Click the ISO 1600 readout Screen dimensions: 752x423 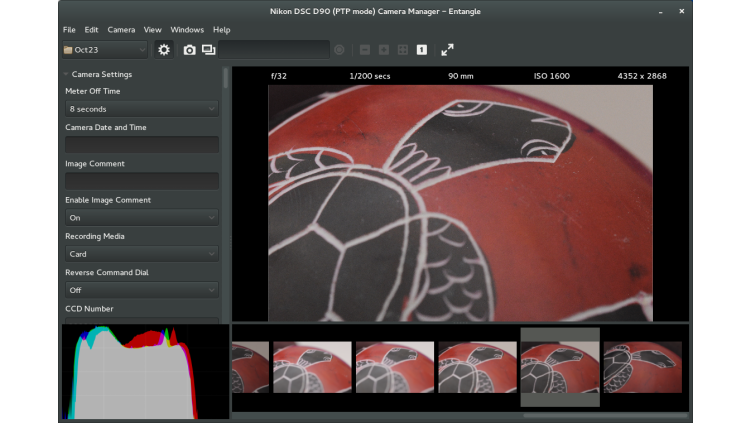[552, 76]
